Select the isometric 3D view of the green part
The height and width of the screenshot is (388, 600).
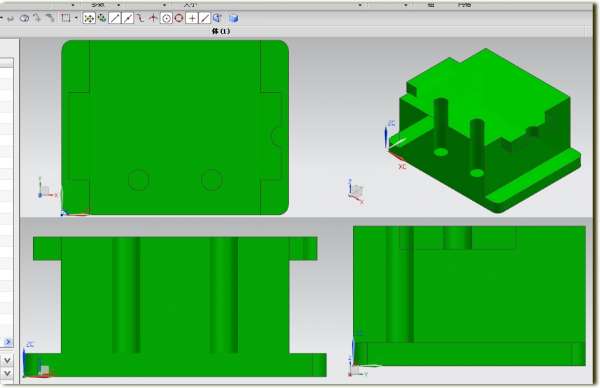(x=484, y=130)
